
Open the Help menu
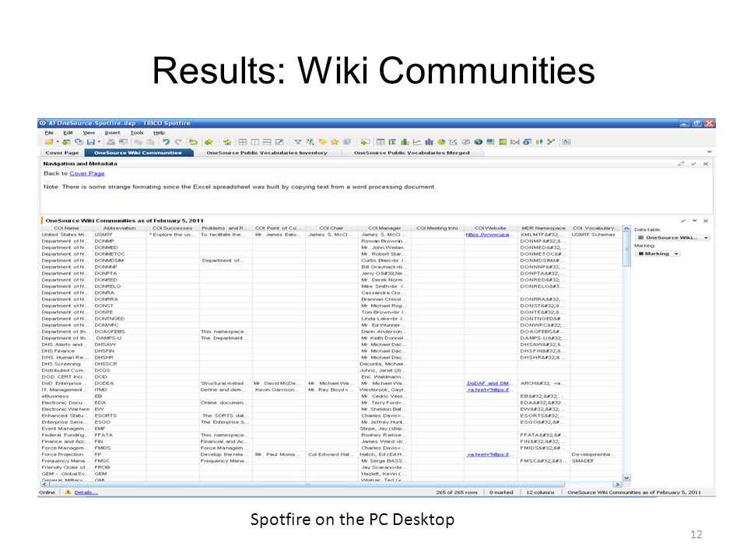pos(159,133)
